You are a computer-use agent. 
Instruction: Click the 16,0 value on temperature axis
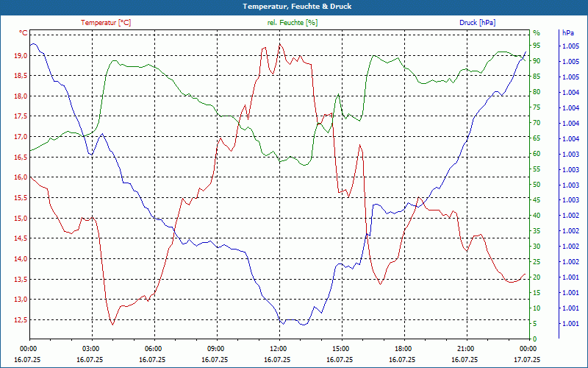tap(21, 177)
